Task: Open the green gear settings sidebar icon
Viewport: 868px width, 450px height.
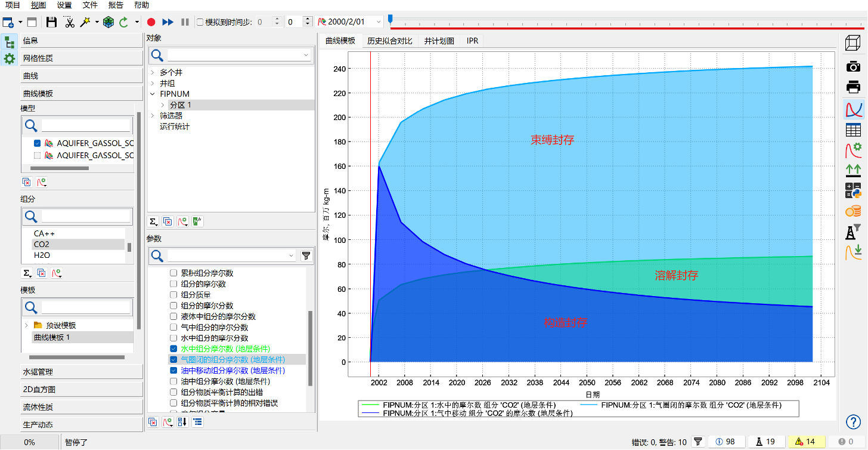Action: coord(10,58)
